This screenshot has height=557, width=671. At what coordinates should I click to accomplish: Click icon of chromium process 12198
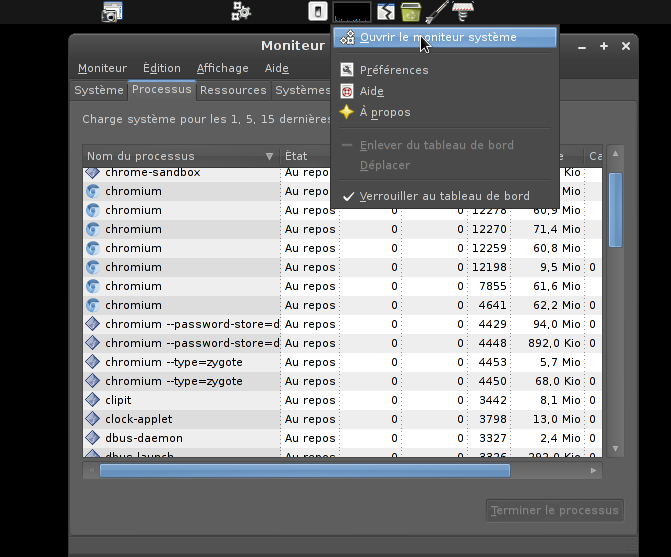point(93,267)
